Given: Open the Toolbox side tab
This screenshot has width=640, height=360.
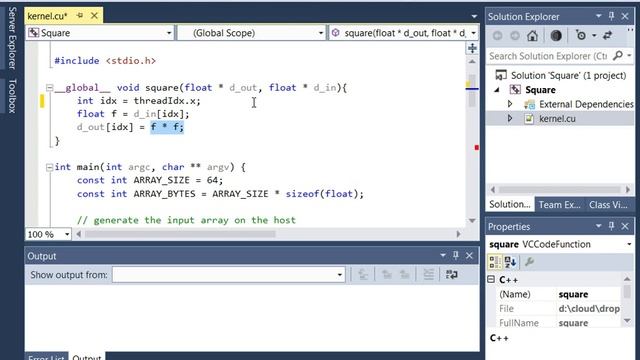Looking at the screenshot, I should 12,96.
